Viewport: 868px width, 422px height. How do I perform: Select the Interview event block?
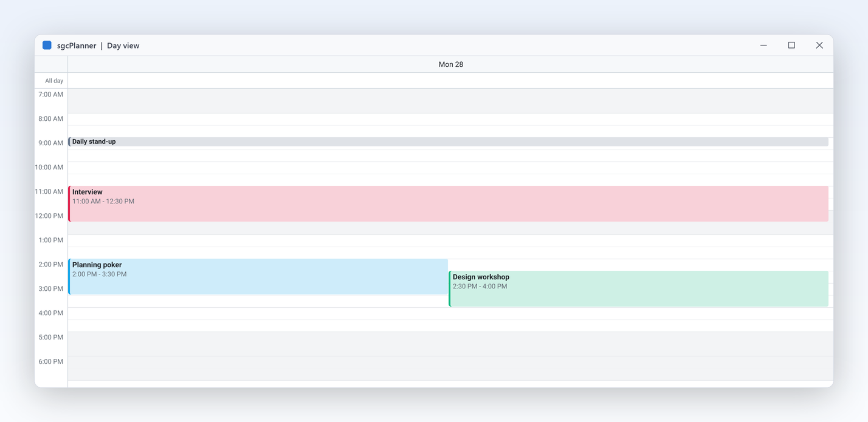click(448, 204)
